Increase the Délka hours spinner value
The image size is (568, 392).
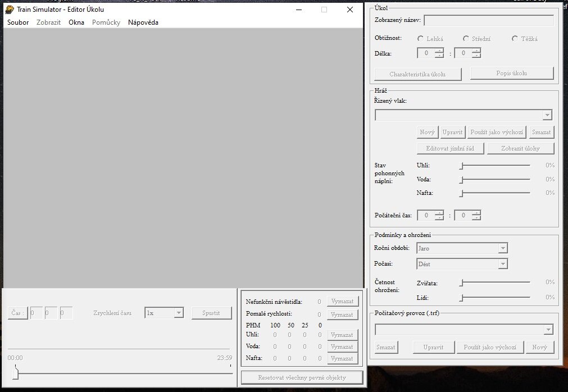[x=439, y=51]
